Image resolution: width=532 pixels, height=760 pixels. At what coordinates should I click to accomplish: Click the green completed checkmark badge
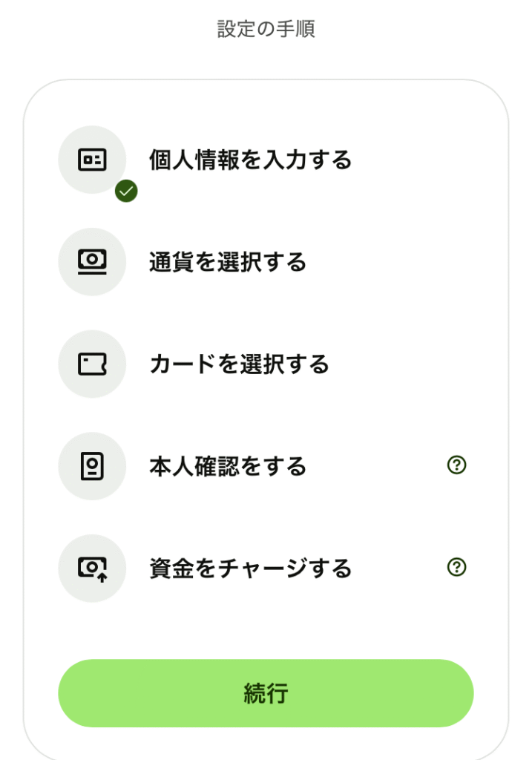pyautogui.click(x=126, y=191)
